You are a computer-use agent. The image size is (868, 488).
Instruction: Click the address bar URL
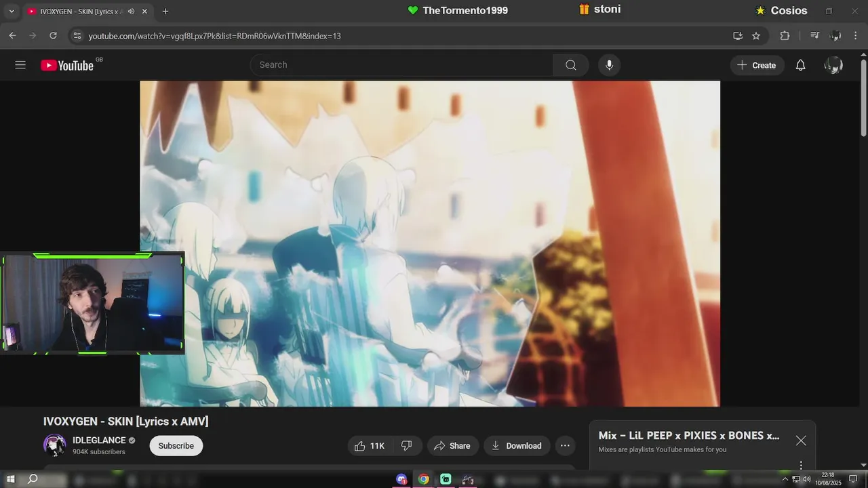click(x=214, y=36)
